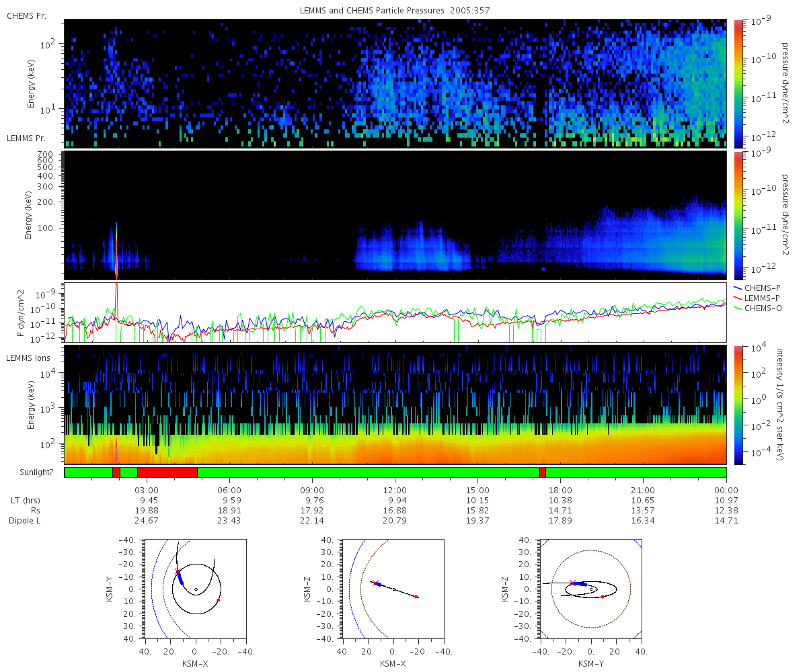
Task: Click the LEMMS Ions intensity color bar
Action: [x=738, y=405]
